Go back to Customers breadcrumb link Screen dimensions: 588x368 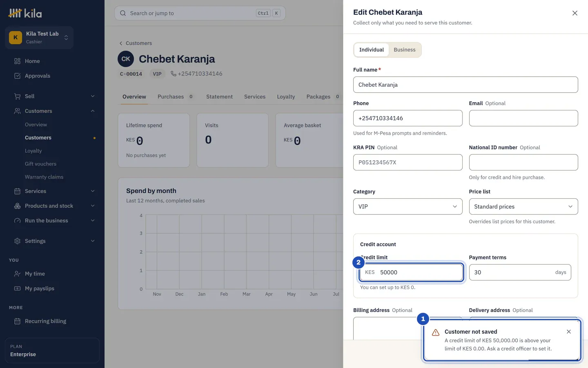pyautogui.click(x=135, y=43)
